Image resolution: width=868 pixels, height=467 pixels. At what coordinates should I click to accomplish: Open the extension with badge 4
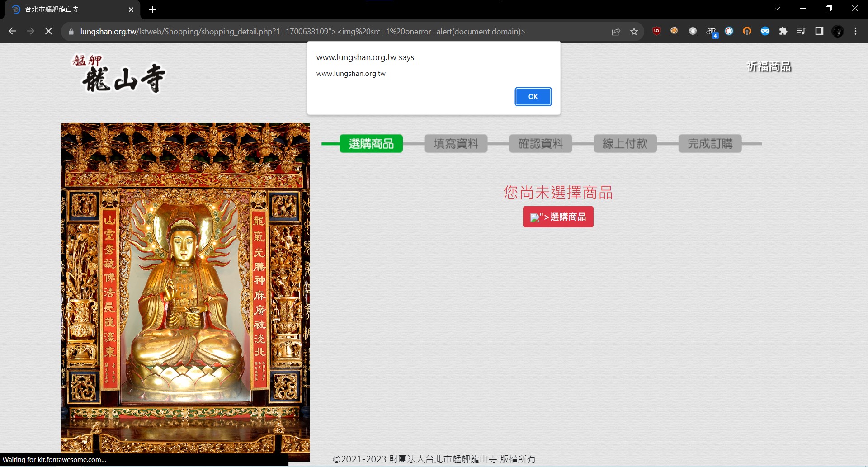pyautogui.click(x=711, y=32)
